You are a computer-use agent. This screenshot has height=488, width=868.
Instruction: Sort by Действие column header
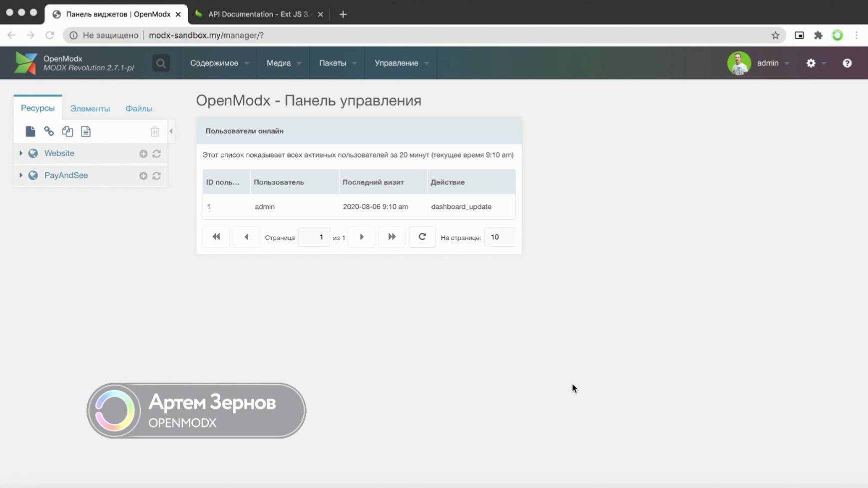point(471,182)
